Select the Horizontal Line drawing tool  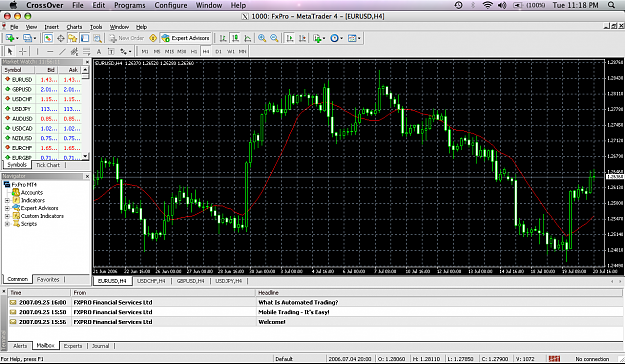[x=50, y=51]
